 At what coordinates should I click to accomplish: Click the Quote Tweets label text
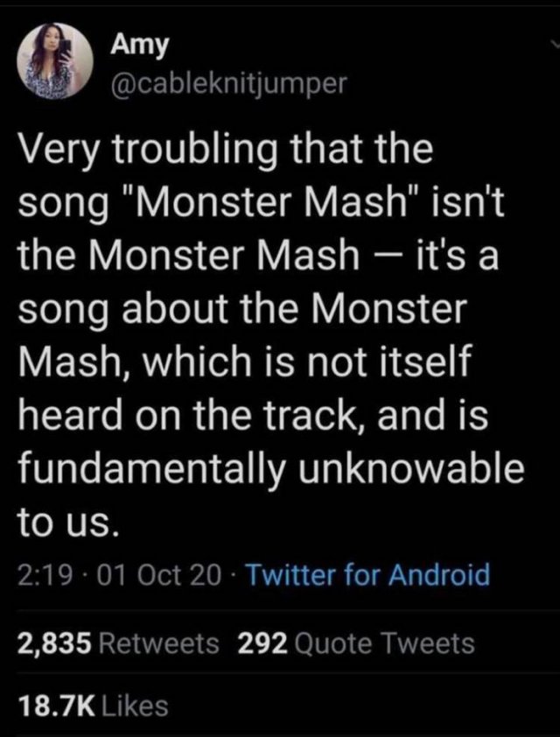tap(384, 643)
